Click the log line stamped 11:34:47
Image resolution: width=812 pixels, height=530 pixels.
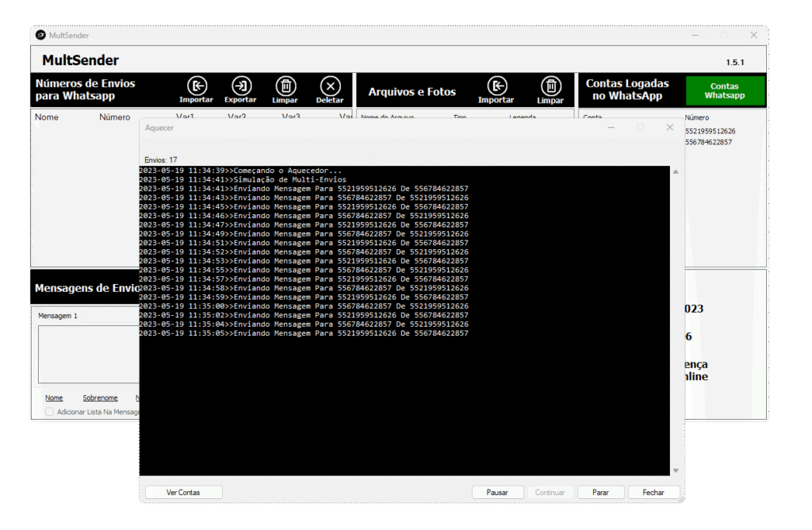click(304, 225)
